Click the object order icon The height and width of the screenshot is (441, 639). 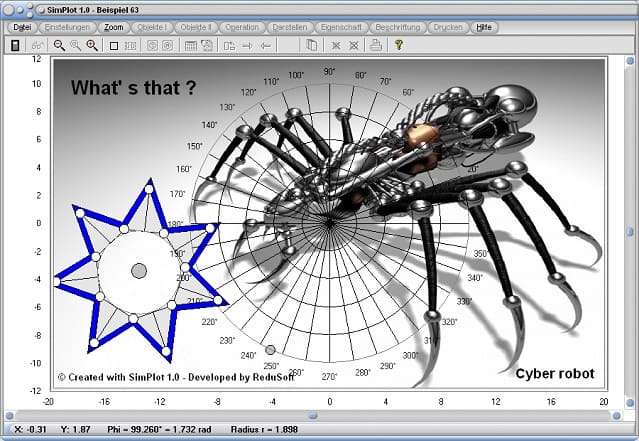pyautogui.click(x=229, y=46)
